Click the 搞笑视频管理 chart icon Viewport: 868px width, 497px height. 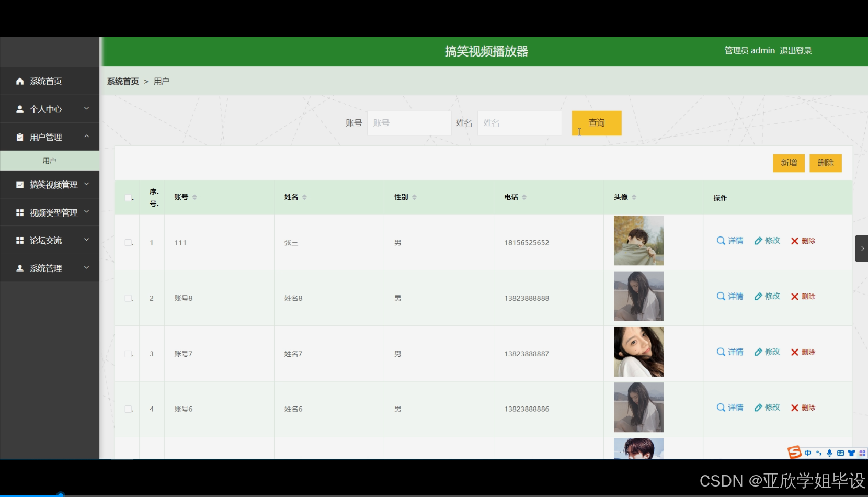[x=19, y=184]
